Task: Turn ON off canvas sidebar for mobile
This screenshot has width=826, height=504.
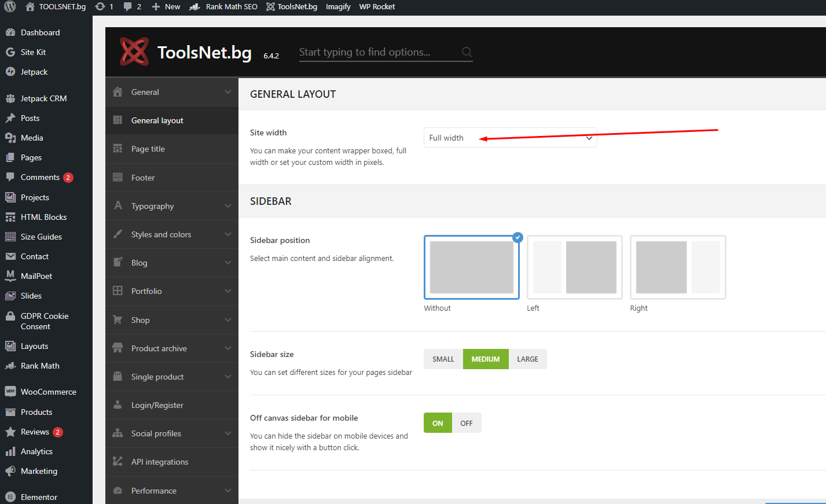Action: pyautogui.click(x=438, y=423)
